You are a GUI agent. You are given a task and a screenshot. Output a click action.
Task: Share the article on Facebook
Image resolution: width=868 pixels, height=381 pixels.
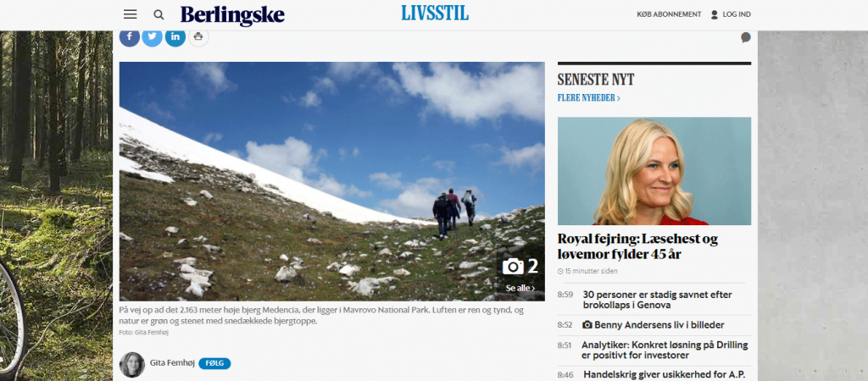130,37
